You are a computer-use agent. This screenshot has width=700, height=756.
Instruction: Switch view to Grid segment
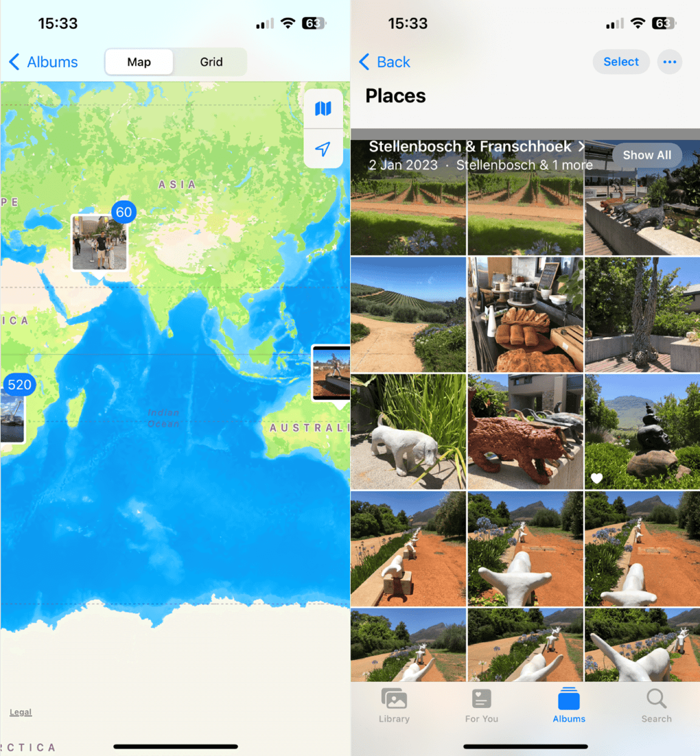211,62
